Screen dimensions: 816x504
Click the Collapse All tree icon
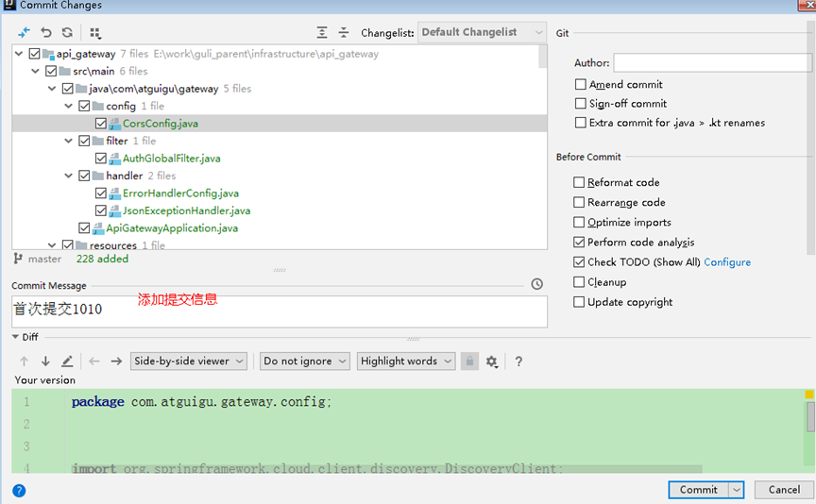[x=344, y=33]
